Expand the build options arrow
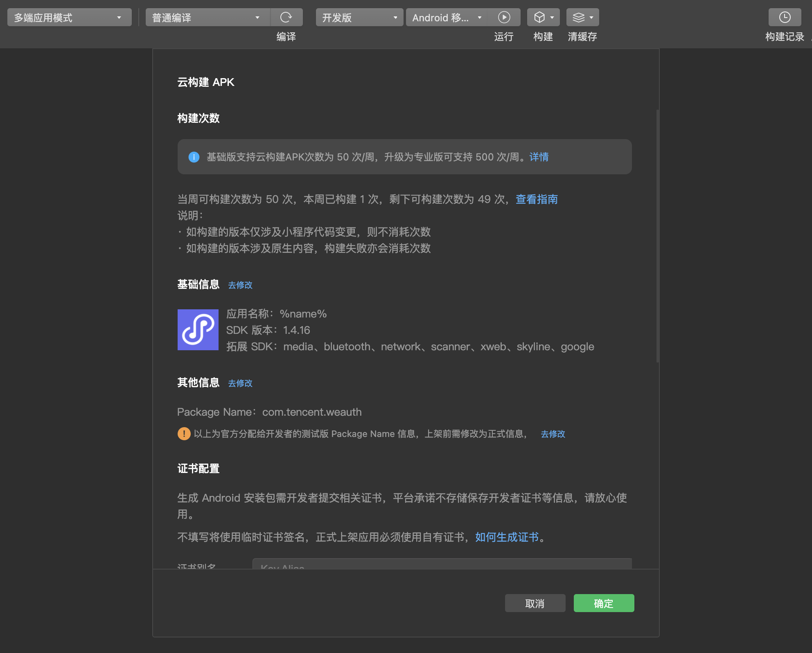Screen dimensions: 812x653 click(x=552, y=18)
